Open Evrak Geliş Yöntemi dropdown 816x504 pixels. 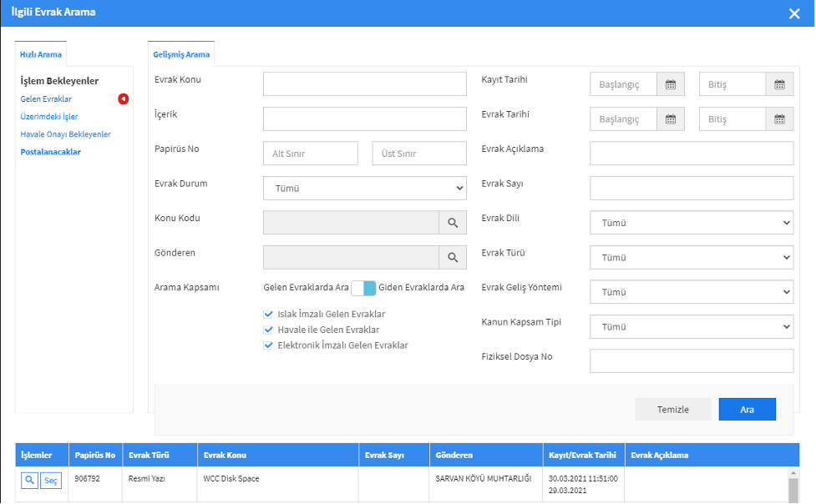(x=692, y=292)
